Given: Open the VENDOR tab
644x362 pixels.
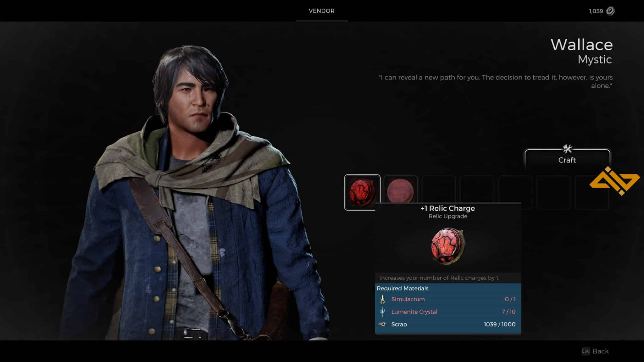Looking at the screenshot, I should tap(322, 11).
